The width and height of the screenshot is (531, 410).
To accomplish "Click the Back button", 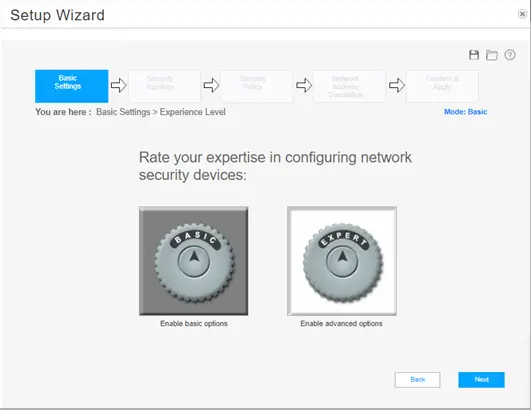I will 418,380.
